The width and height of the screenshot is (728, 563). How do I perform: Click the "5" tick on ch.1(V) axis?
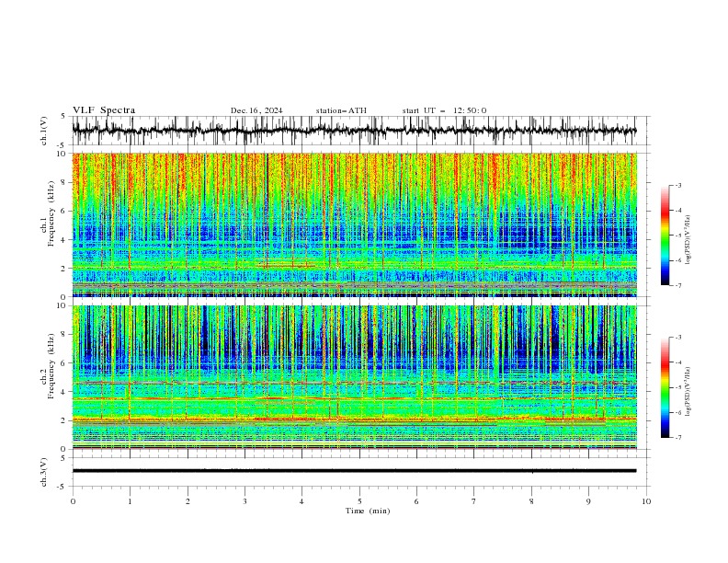[63, 116]
